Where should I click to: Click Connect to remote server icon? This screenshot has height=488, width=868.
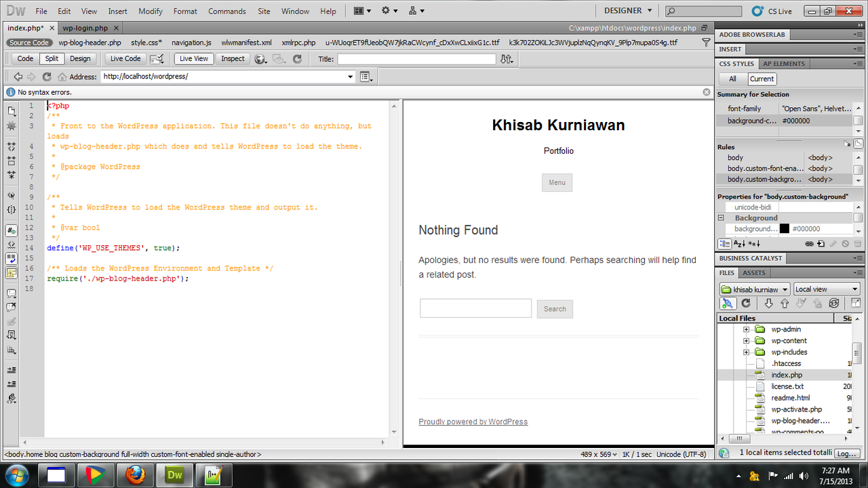(727, 304)
